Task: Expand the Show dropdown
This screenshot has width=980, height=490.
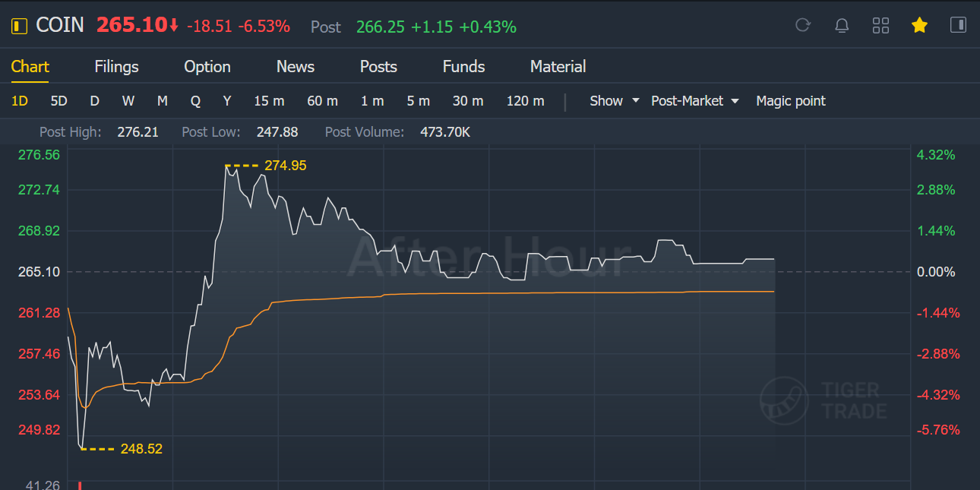Action: tap(615, 101)
